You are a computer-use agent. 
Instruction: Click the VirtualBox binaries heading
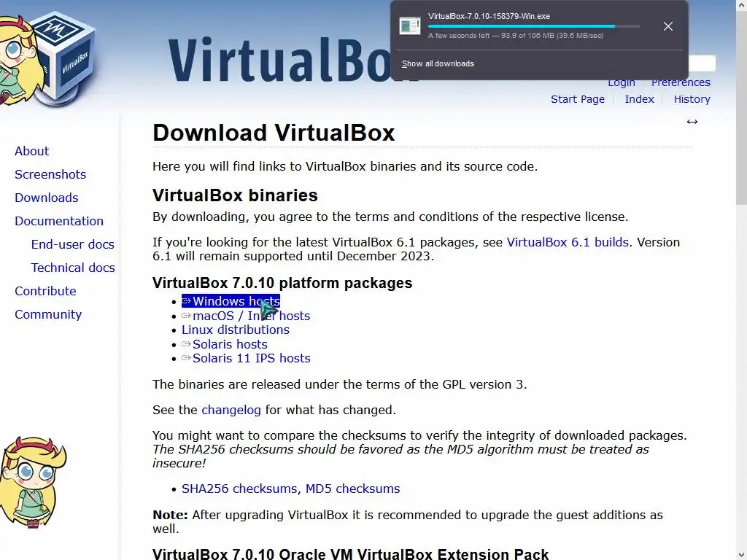point(235,195)
